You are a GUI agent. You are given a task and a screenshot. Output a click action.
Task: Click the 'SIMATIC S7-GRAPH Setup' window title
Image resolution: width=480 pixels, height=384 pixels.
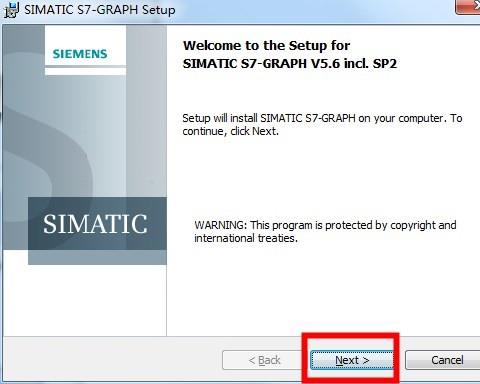pos(100,9)
